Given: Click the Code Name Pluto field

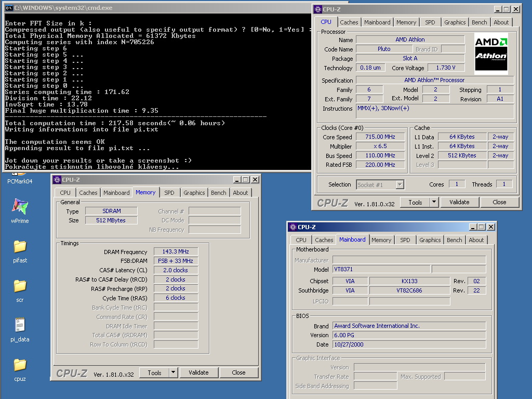Looking at the screenshot, I should 384,49.
